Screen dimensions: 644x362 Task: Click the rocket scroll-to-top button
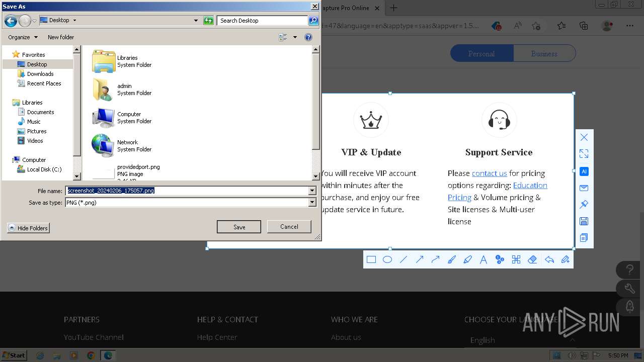tap(629, 306)
